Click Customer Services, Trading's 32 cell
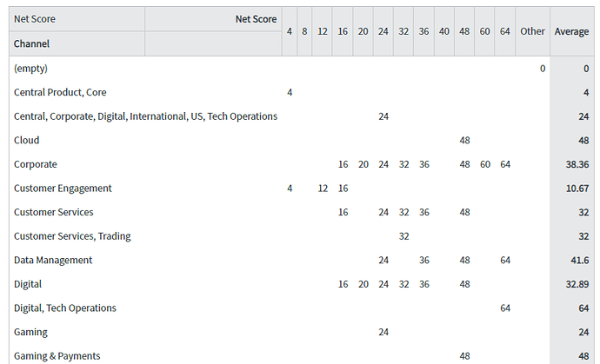The height and width of the screenshot is (364, 600). [403, 236]
